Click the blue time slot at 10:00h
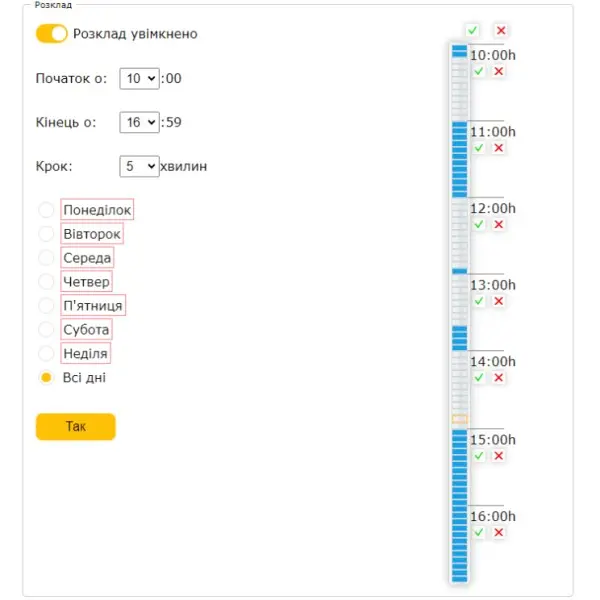Image resolution: width=600 pixels, height=600 pixels. [460, 49]
